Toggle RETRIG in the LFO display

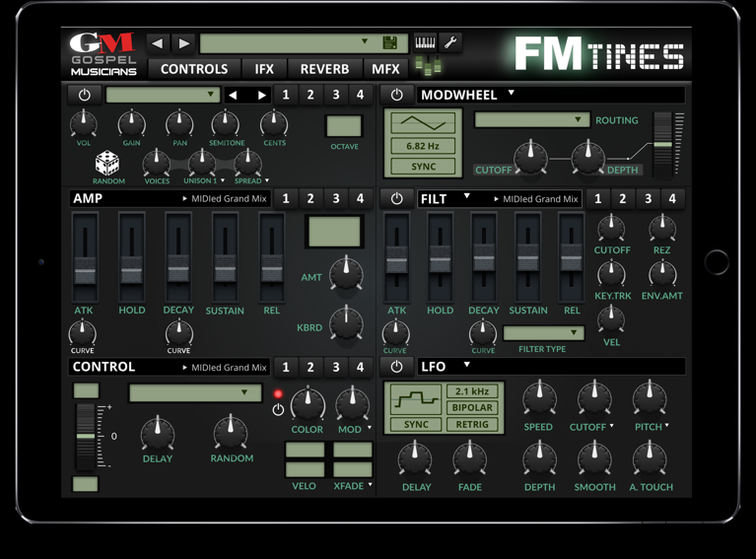click(x=472, y=425)
